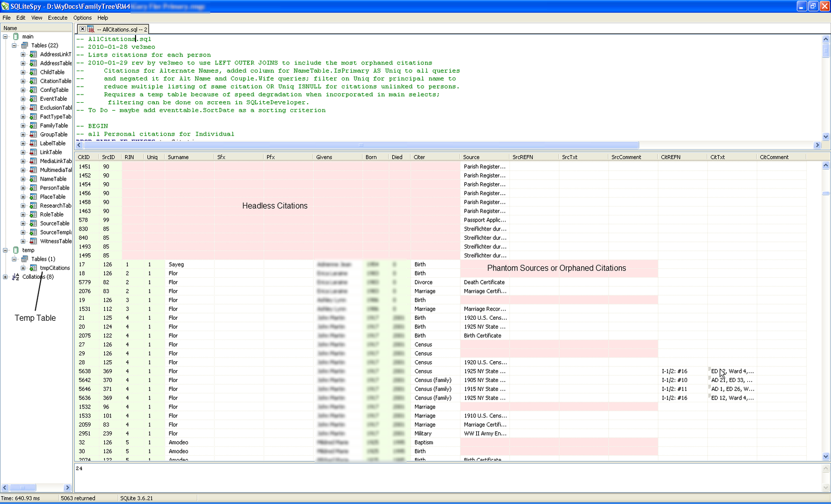Click the RoleTable table icon
This screenshot has width=831, height=504.
click(x=33, y=214)
